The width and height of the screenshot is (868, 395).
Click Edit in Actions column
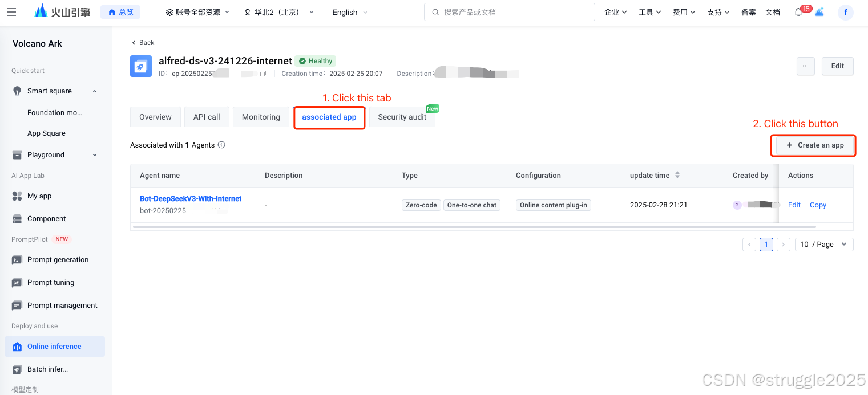click(794, 205)
